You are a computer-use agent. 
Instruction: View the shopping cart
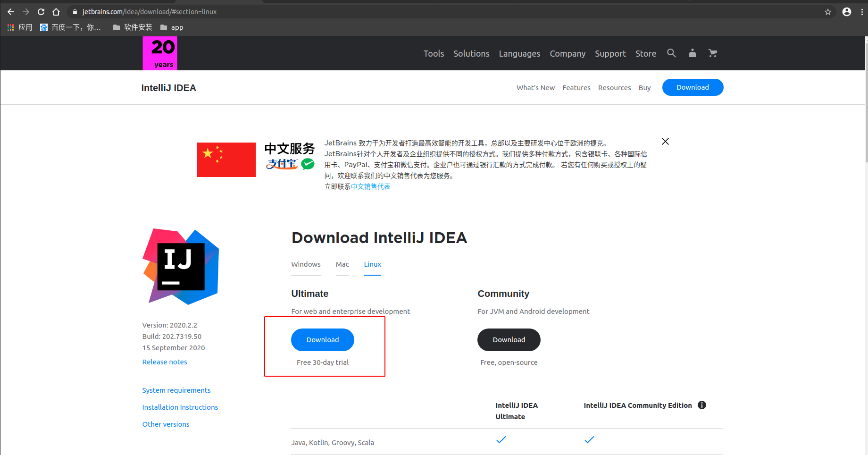click(x=713, y=53)
